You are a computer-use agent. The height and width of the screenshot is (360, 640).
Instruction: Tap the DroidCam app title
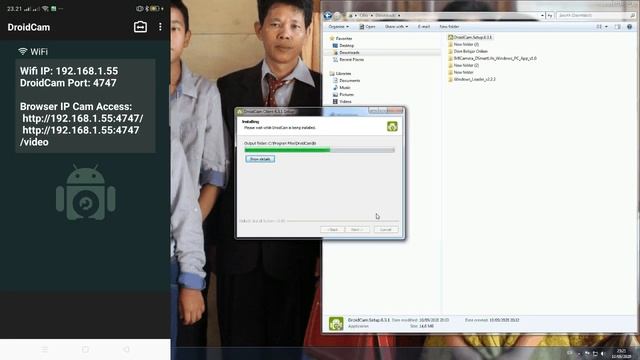[x=29, y=27]
